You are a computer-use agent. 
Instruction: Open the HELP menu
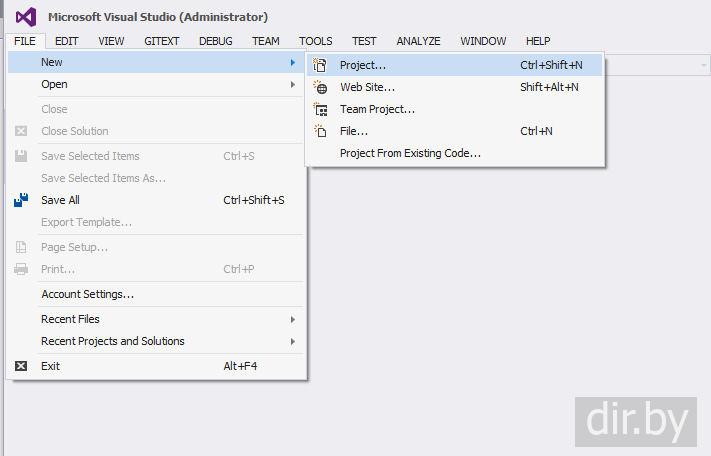538,41
